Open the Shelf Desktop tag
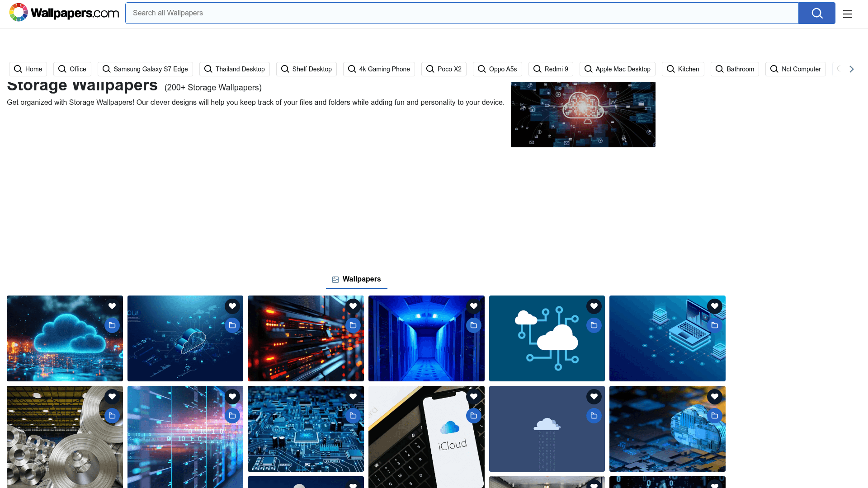Image resolution: width=868 pixels, height=488 pixels. pyautogui.click(x=307, y=69)
